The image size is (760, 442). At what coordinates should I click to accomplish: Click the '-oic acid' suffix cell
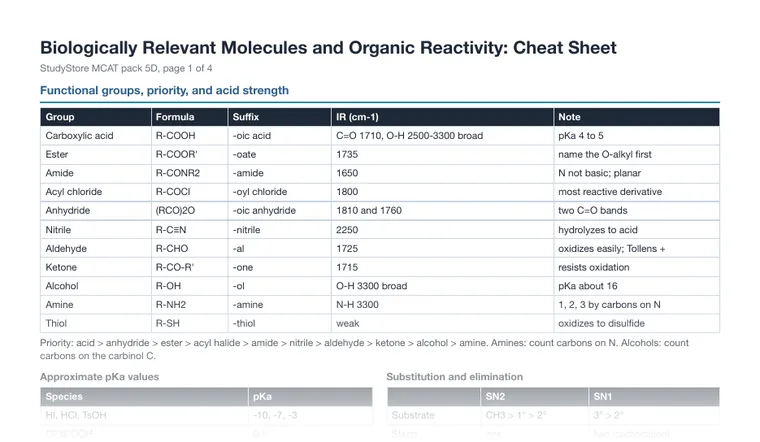280,136
